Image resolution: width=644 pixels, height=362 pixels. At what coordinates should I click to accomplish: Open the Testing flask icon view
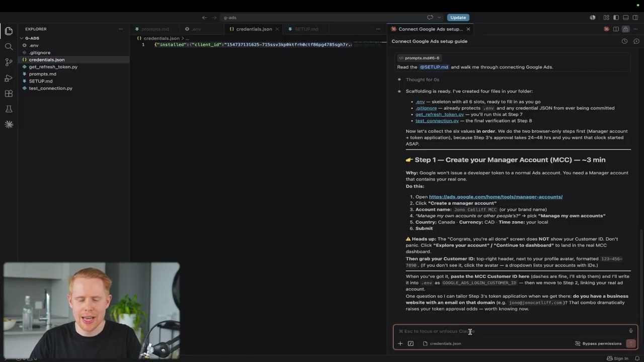tap(9, 109)
